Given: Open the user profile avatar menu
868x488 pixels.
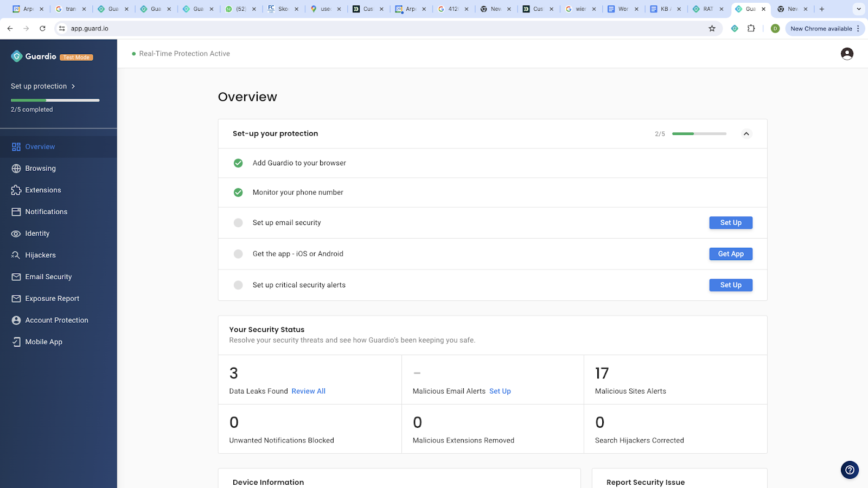Looking at the screenshot, I should point(846,53).
